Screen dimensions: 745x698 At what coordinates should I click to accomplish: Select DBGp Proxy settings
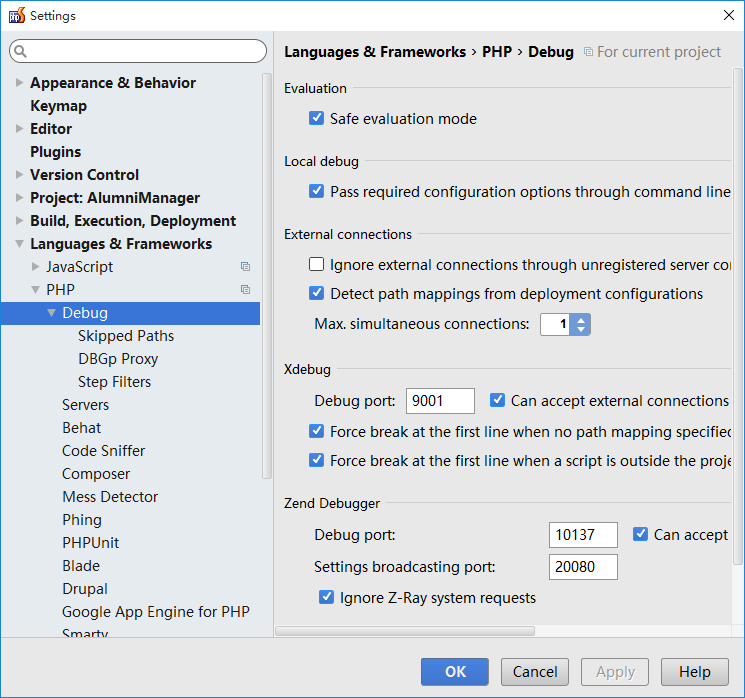[118, 359]
